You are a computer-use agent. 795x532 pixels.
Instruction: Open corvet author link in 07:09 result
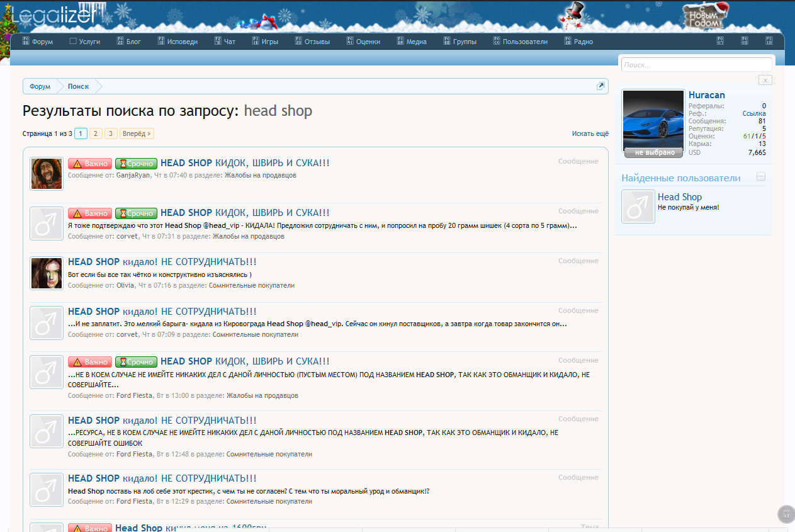click(127, 334)
